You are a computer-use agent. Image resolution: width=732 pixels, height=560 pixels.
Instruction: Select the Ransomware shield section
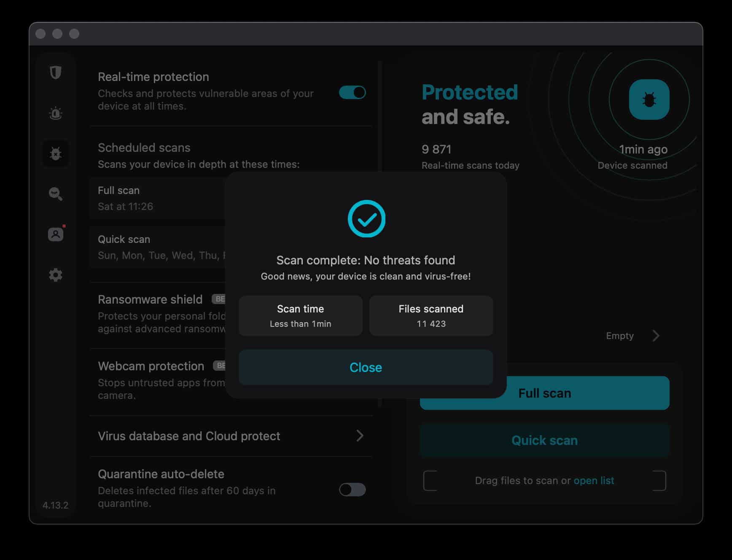[x=150, y=299]
